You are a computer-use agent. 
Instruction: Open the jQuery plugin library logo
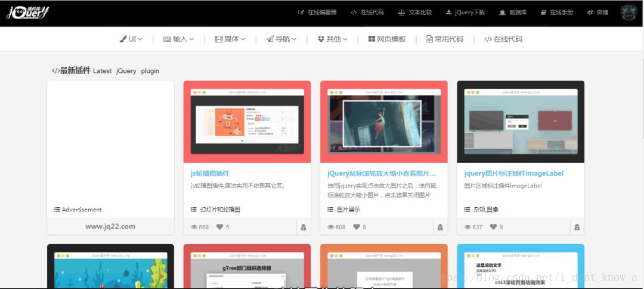tap(27, 13)
